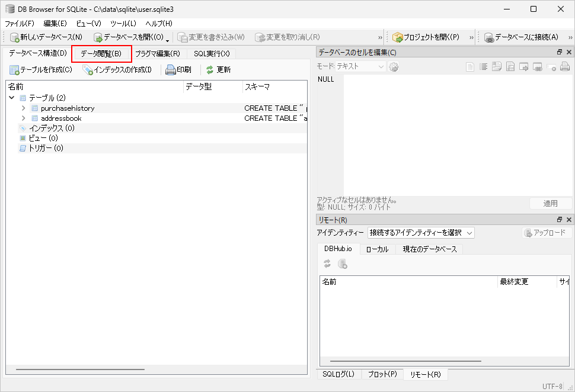Click the New Database icon (新しいデータベース)
This screenshot has width=575, height=392.
coord(14,37)
